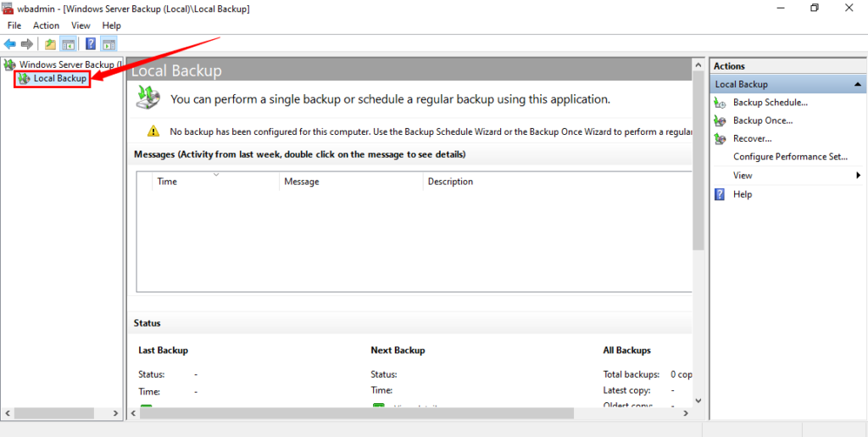Click the Back arrow toolbar icon
868x437 pixels.
click(x=9, y=44)
